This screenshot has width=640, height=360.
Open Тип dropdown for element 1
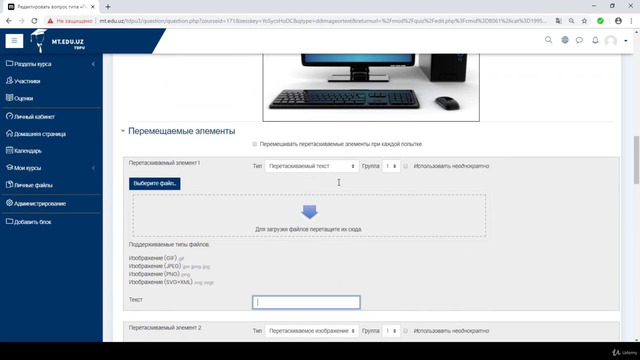(312, 166)
